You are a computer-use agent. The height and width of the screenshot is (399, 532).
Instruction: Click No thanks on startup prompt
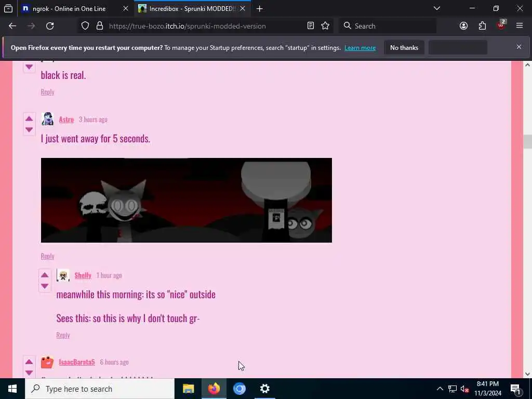coord(404,47)
